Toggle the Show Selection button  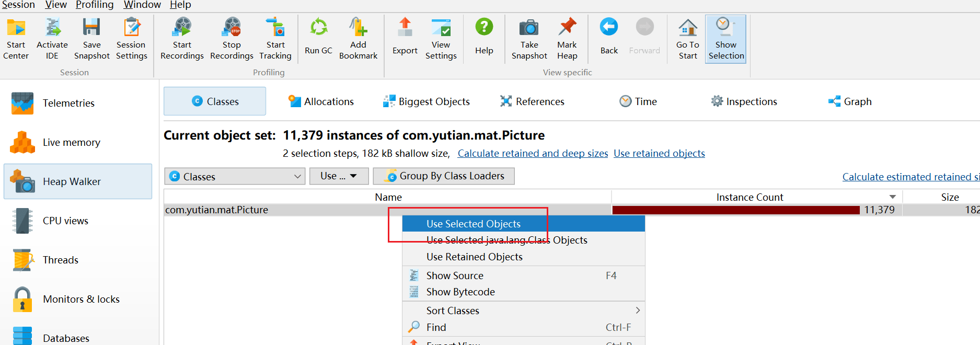pos(725,39)
